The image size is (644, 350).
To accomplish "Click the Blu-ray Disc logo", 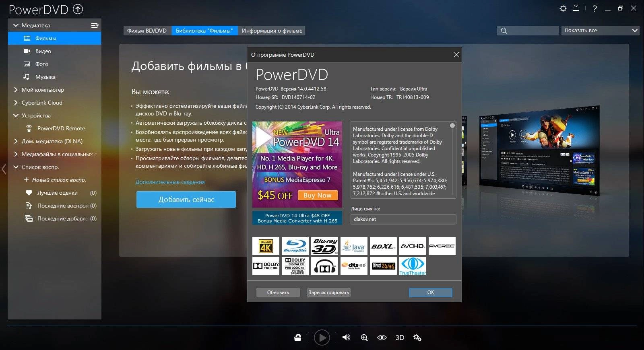I will pyautogui.click(x=295, y=246).
